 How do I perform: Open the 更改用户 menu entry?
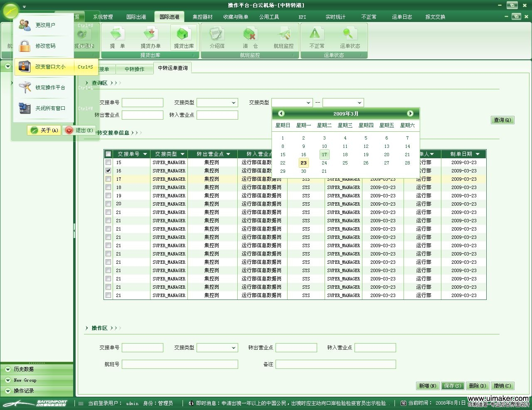(x=44, y=25)
